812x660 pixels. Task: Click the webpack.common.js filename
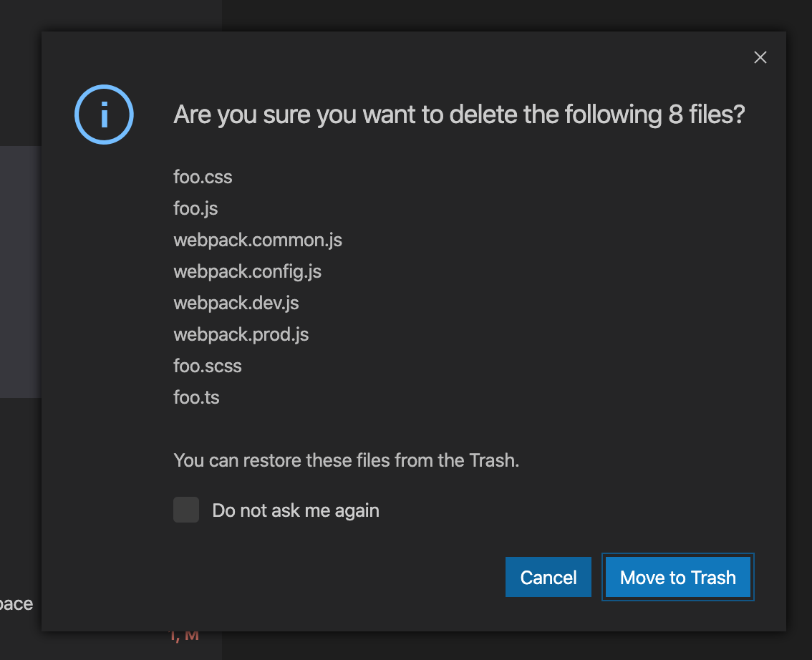click(x=258, y=240)
